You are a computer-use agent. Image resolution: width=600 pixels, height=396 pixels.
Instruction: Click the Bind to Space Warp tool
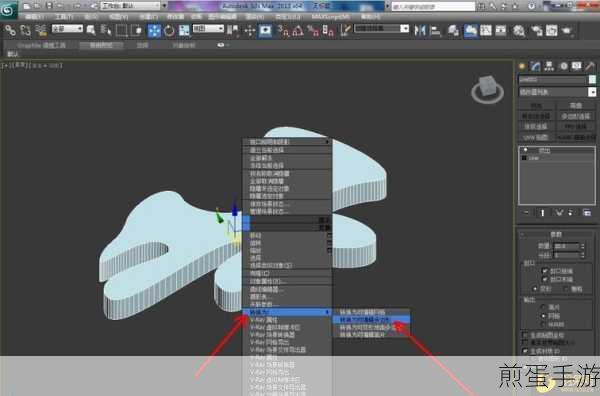point(41,30)
